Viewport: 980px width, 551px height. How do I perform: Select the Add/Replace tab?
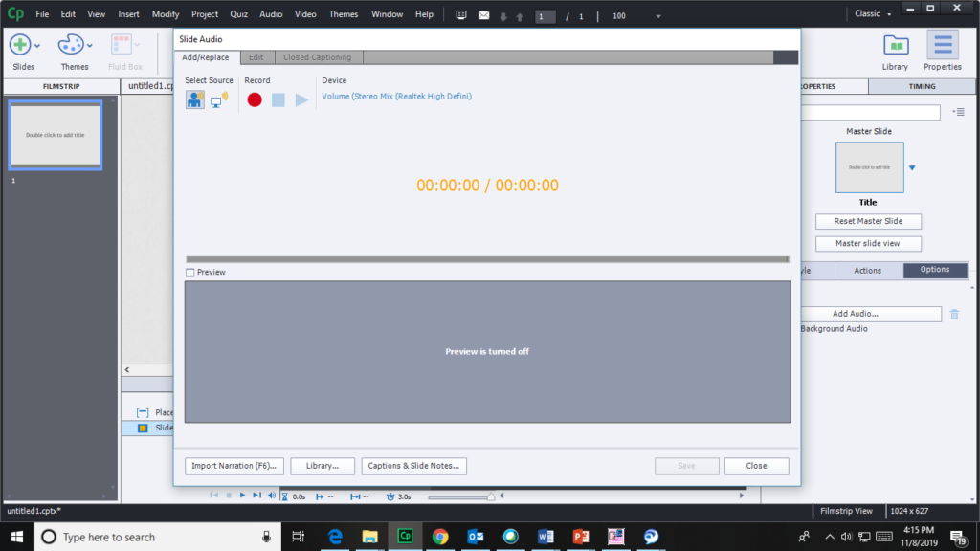206,57
